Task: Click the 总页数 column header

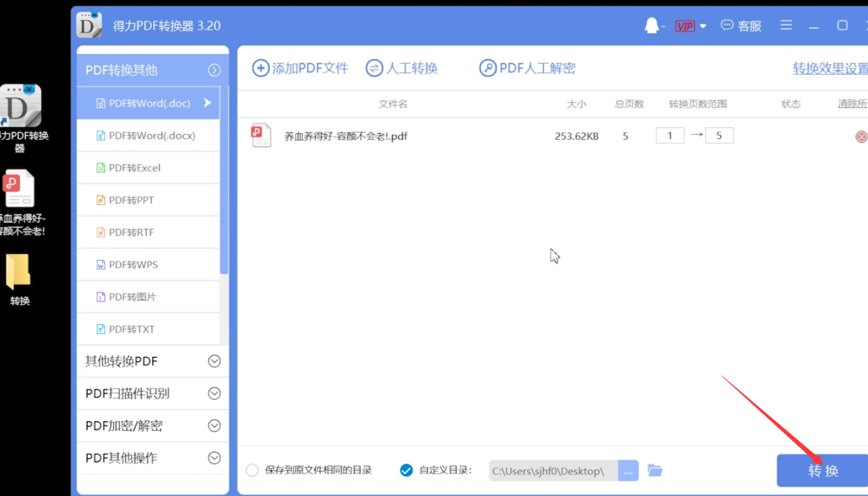Action: pos(629,104)
